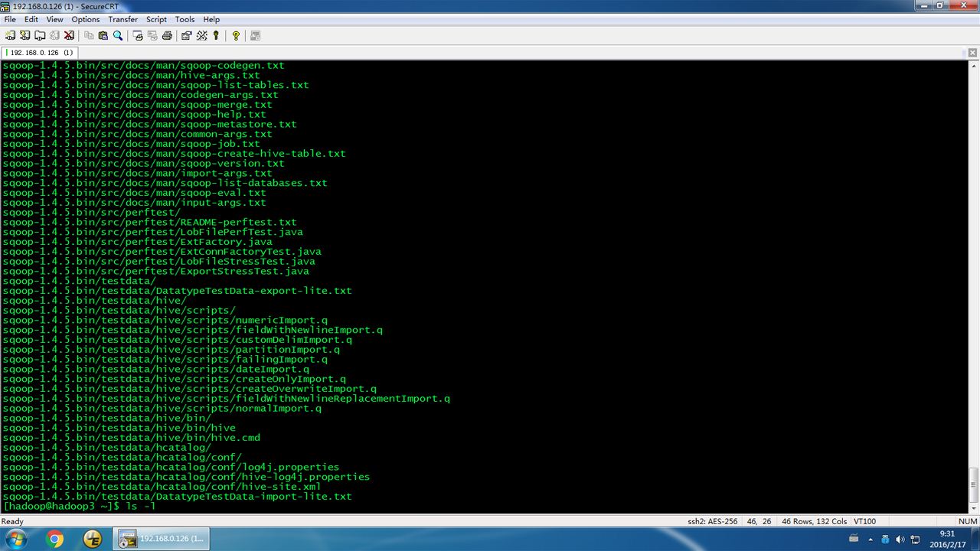980x551 pixels.
Task: Click the taskbar clock showing 9:31
Action: [x=947, y=540]
